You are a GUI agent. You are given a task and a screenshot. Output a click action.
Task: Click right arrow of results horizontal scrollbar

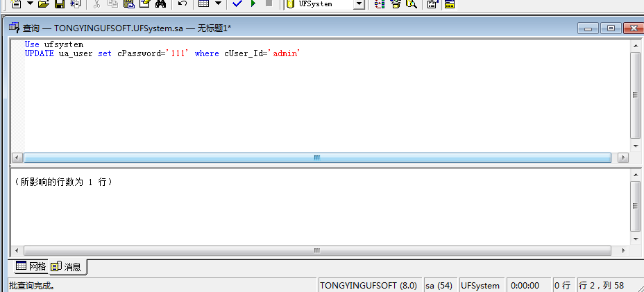(x=623, y=250)
